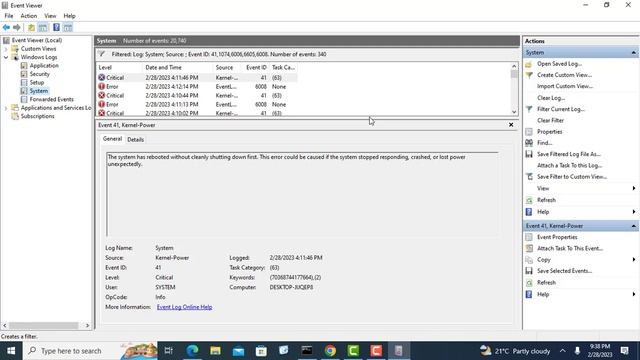Click Open Saved Log folder icon
The width and height of the screenshot is (640, 360).
(x=529, y=64)
